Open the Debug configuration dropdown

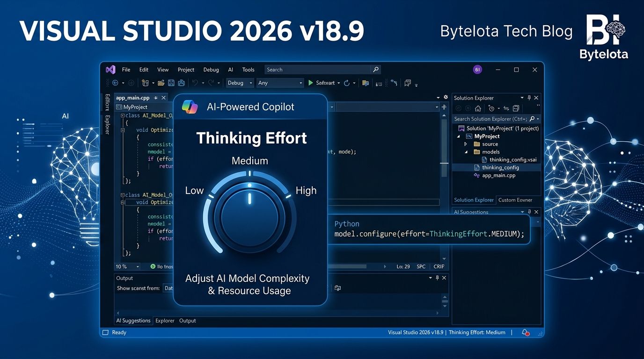click(240, 83)
